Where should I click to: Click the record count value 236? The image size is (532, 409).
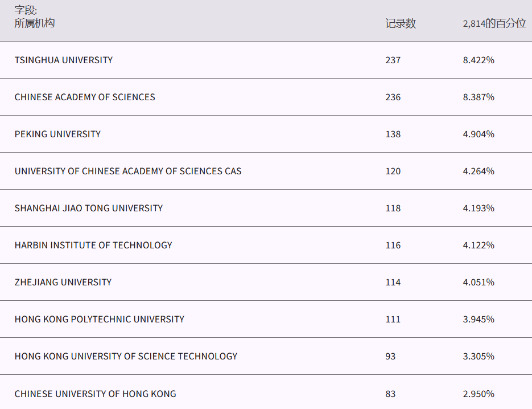tap(393, 97)
